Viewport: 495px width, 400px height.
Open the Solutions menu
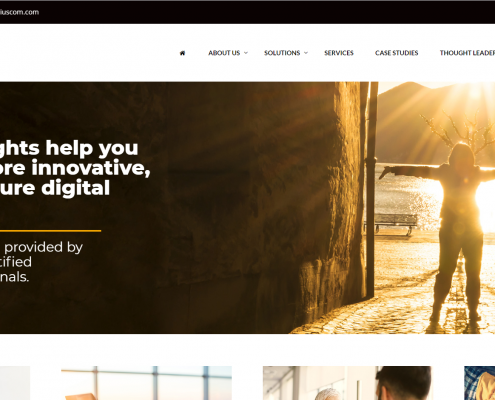tap(282, 53)
